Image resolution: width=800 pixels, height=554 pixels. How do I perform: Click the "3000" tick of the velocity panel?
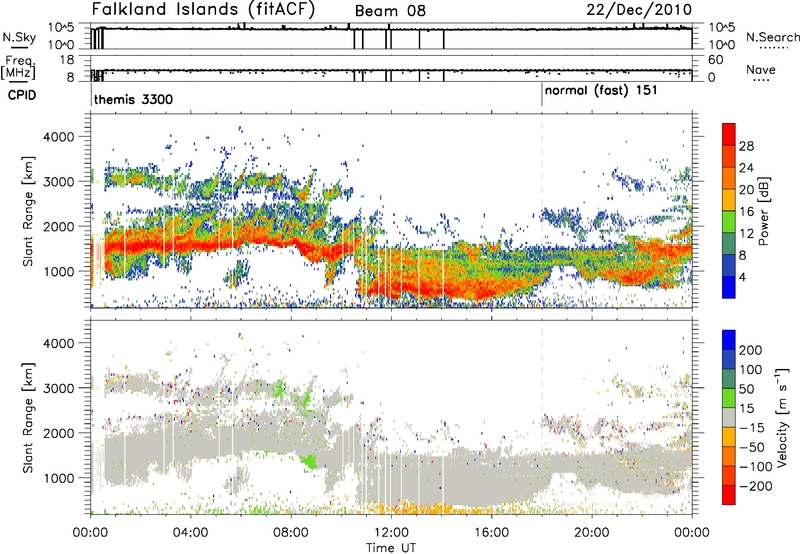coord(59,388)
